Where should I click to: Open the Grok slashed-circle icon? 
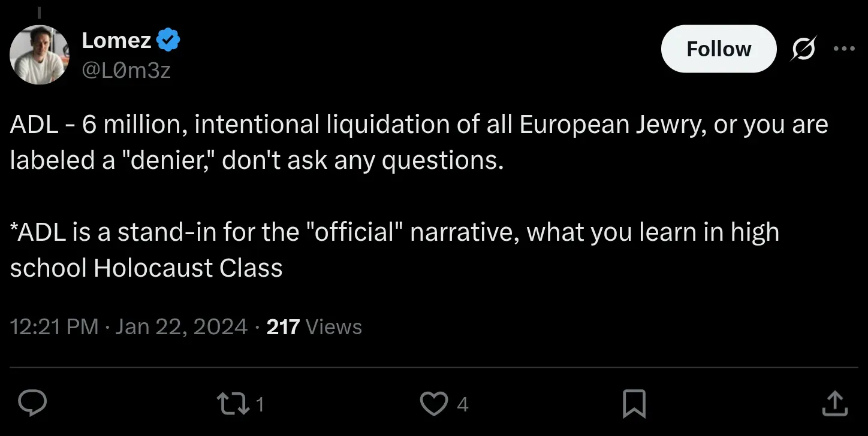click(803, 49)
